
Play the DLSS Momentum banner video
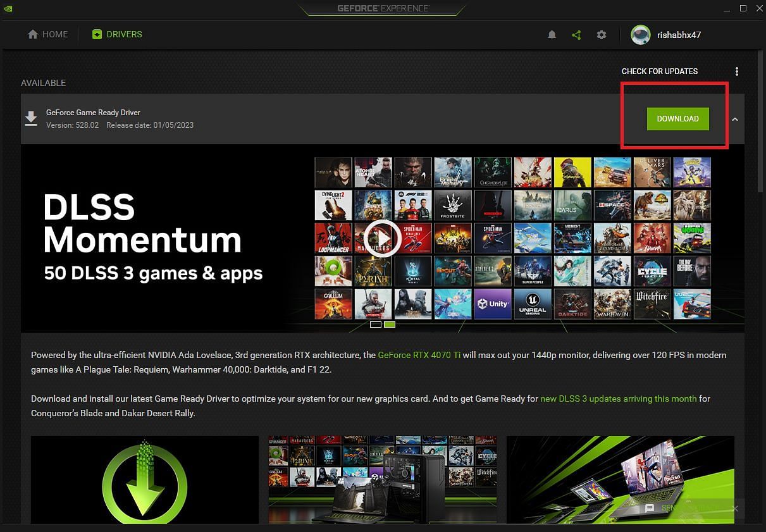tap(382, 238)
